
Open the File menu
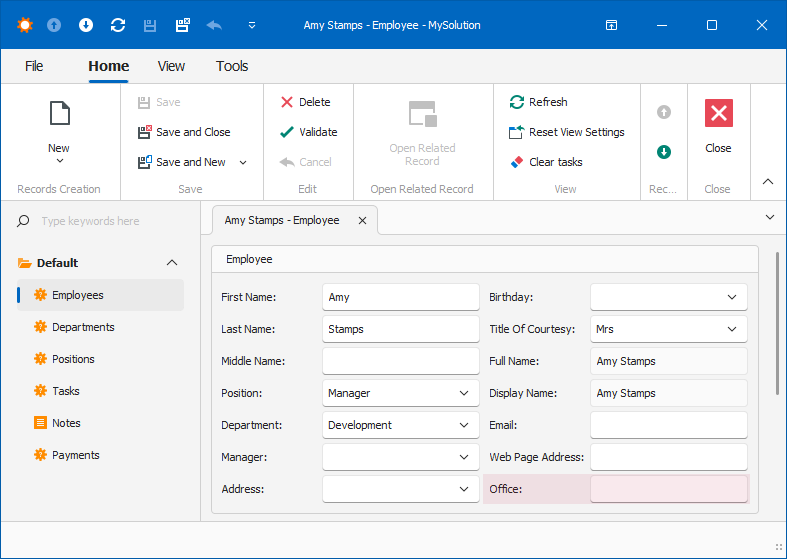tap(34, 66)
